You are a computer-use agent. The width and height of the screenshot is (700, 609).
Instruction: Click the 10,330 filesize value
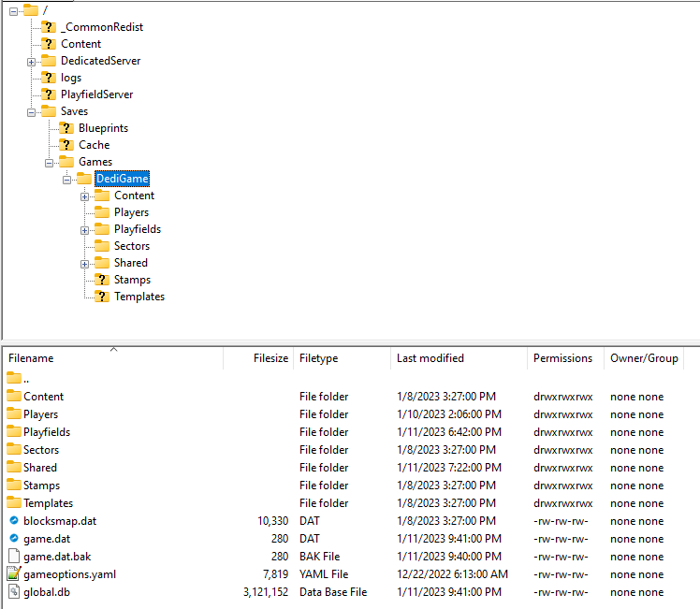pos(272,521)
